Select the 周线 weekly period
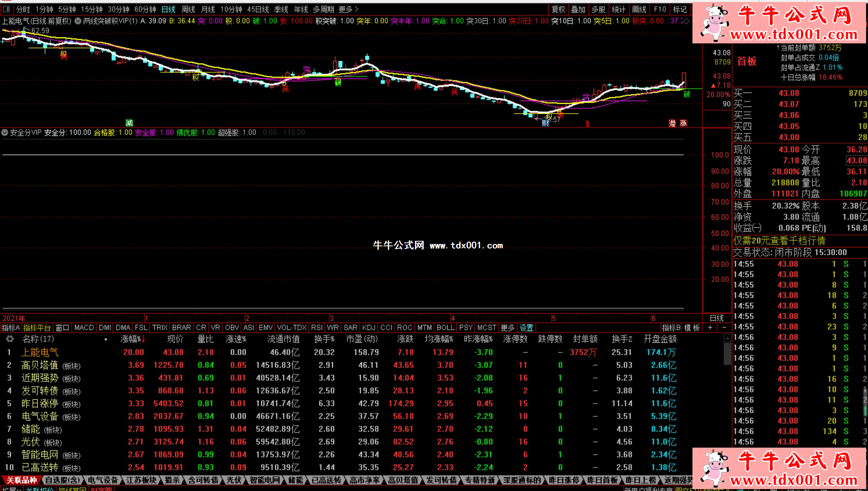Screen dimensions: 868x491 coord(188,9)
